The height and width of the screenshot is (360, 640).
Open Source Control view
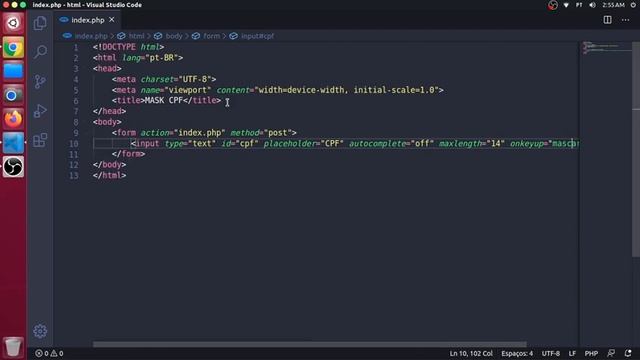click(x=40, y=82)
